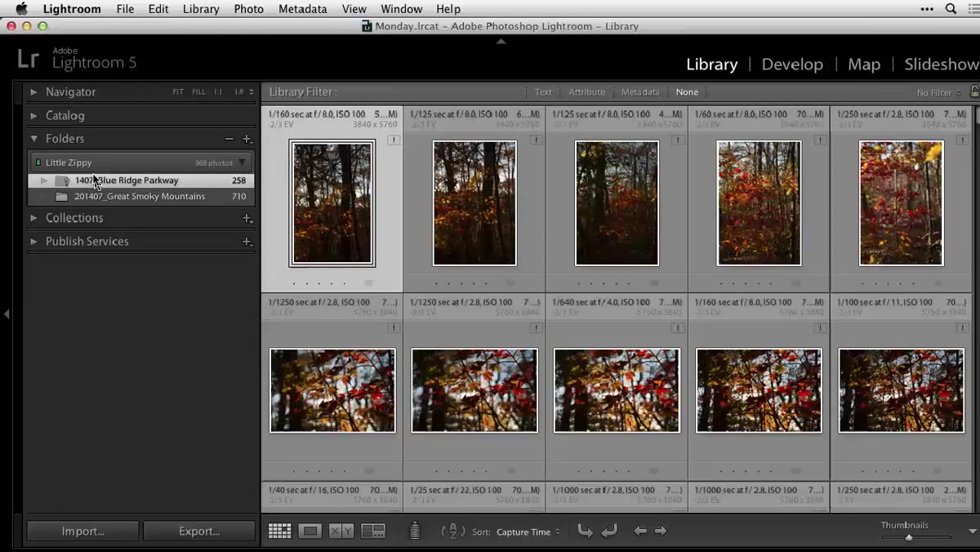Select the next photo arrow

(661, 531)
